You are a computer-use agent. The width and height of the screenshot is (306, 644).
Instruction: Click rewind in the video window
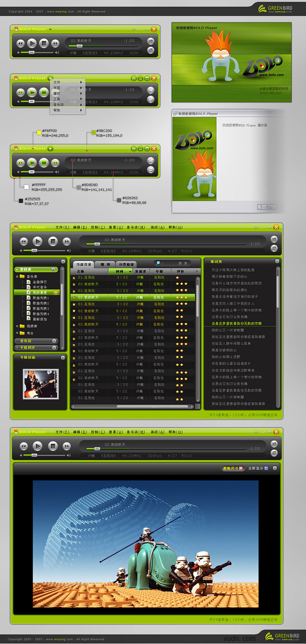24,446
